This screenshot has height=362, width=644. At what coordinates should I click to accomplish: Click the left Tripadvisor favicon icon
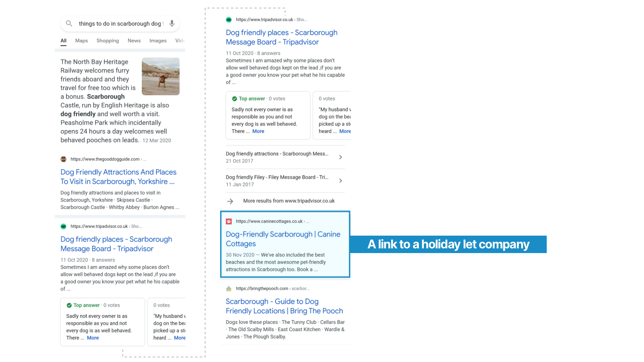coord(63,227)
